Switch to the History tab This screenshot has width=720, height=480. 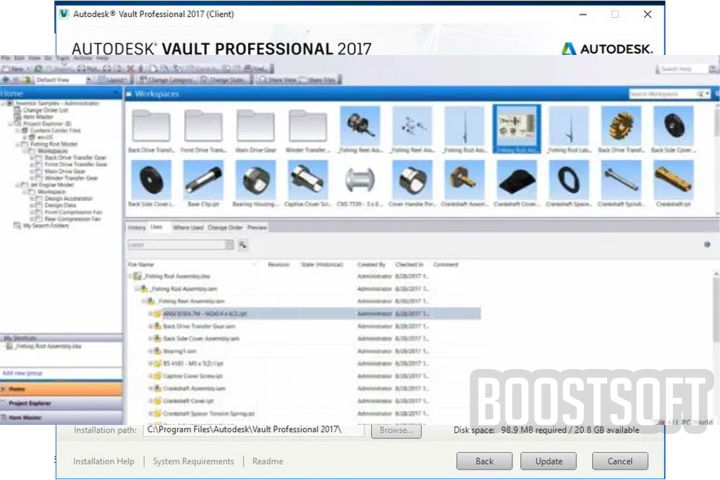[136, 227]
